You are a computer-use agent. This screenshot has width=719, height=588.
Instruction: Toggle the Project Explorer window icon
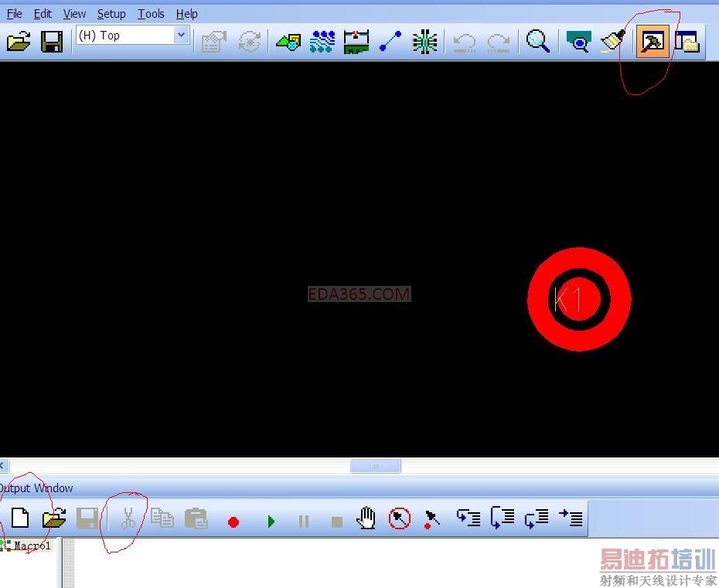[x=687, y=42]
